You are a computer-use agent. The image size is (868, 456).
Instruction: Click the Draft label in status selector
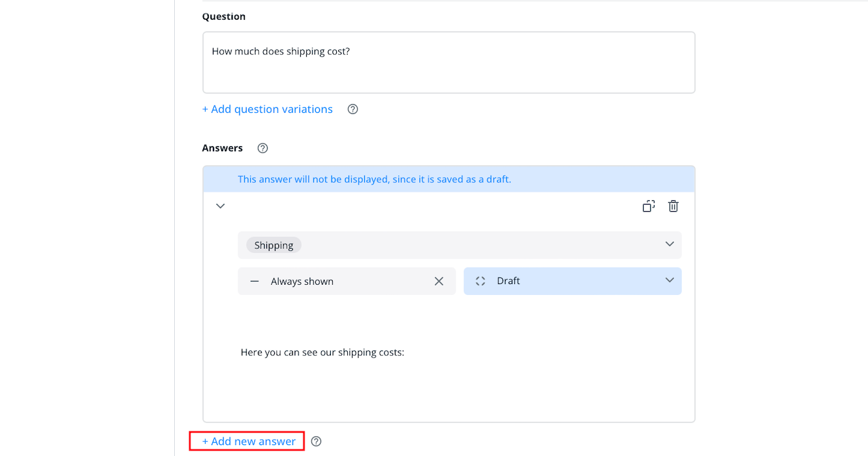coord(508,281)
